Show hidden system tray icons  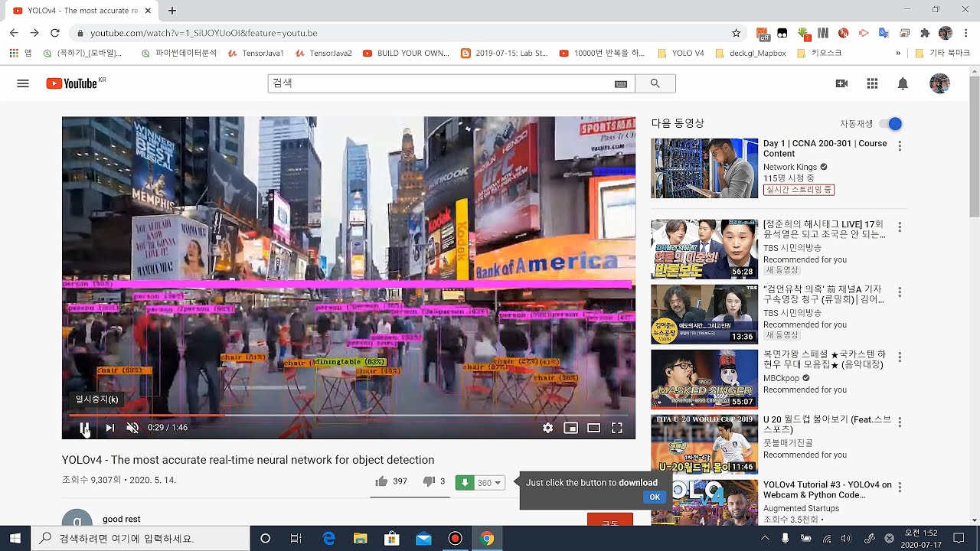765,539
